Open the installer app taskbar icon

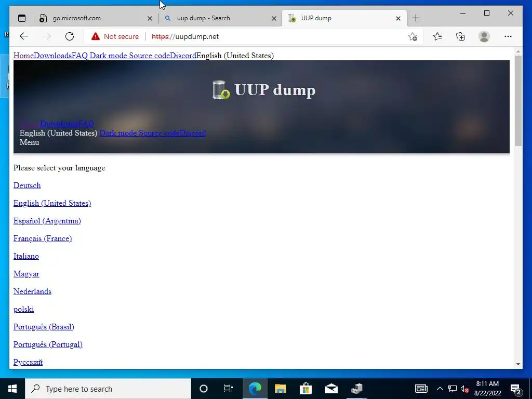click(x=356, y=389)
